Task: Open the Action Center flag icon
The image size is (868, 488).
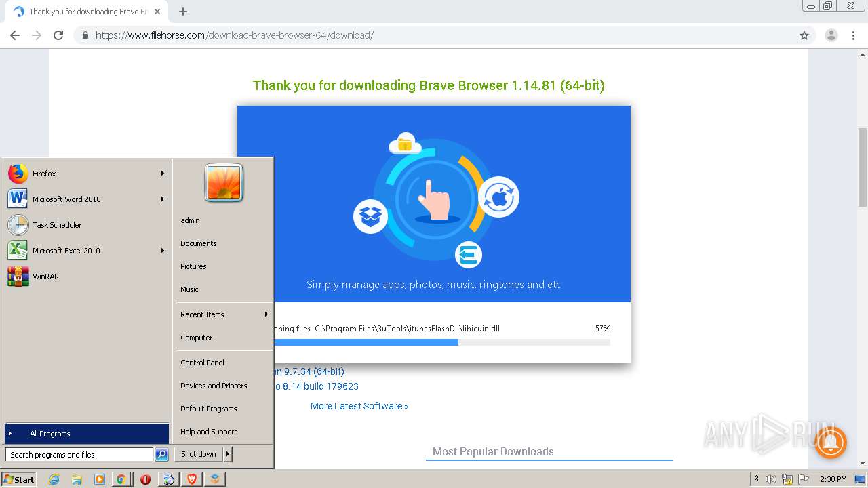Action: coord(803,479)
